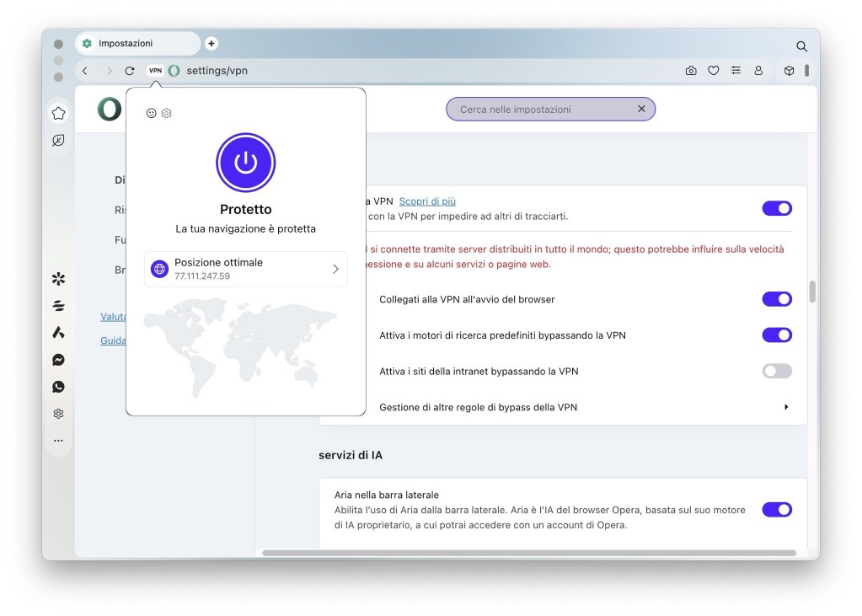Click the vertical scrollbar thumb
Image resolution: width=862 pixels, height=616 pixels.
(812, 292)
